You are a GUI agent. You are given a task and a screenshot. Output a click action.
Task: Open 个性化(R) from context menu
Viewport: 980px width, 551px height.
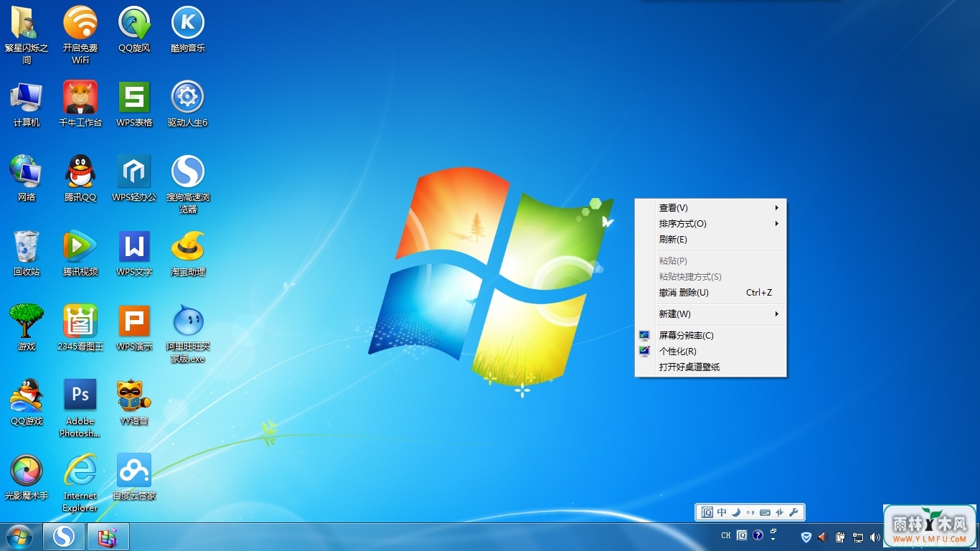(710, 352)
